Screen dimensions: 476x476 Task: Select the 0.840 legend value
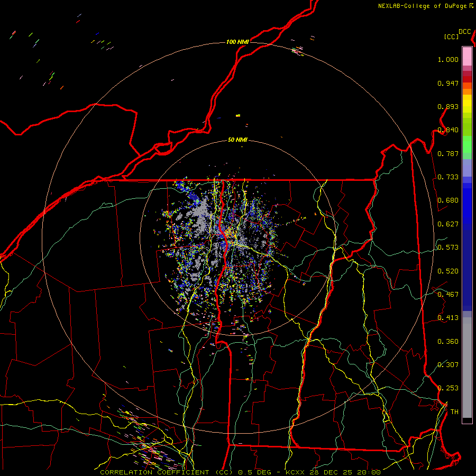click(x=448, y=130)
